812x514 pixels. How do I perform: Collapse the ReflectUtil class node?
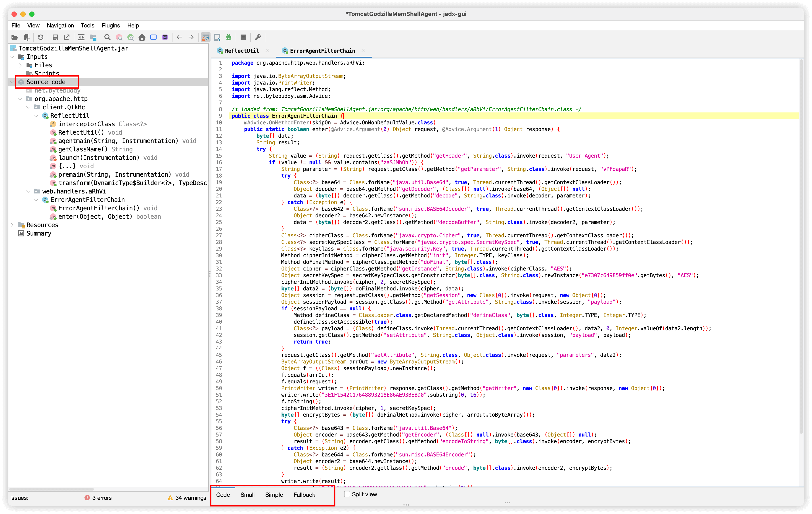point(36,116)
